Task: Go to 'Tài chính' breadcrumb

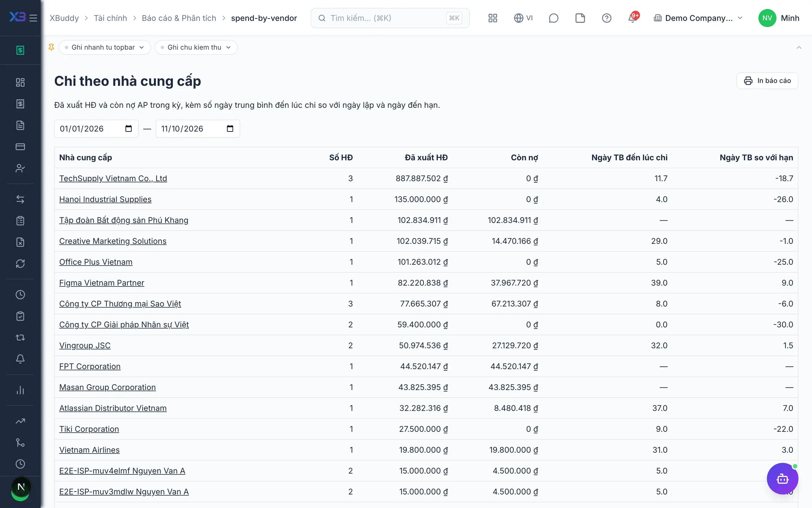Action: (x=111, y=18)
